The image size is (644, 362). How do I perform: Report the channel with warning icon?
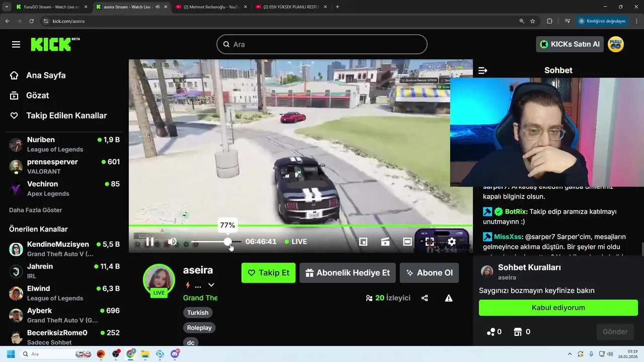tap(449, 298)
